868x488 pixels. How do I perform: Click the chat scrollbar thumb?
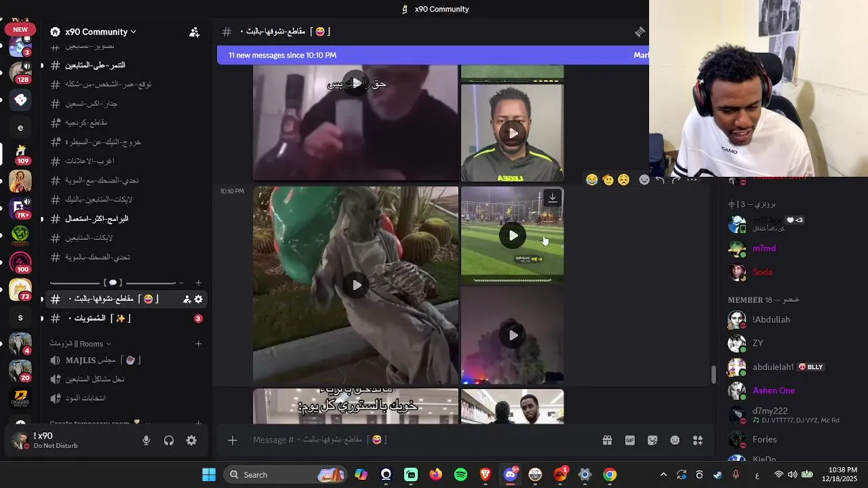(713, 375)
